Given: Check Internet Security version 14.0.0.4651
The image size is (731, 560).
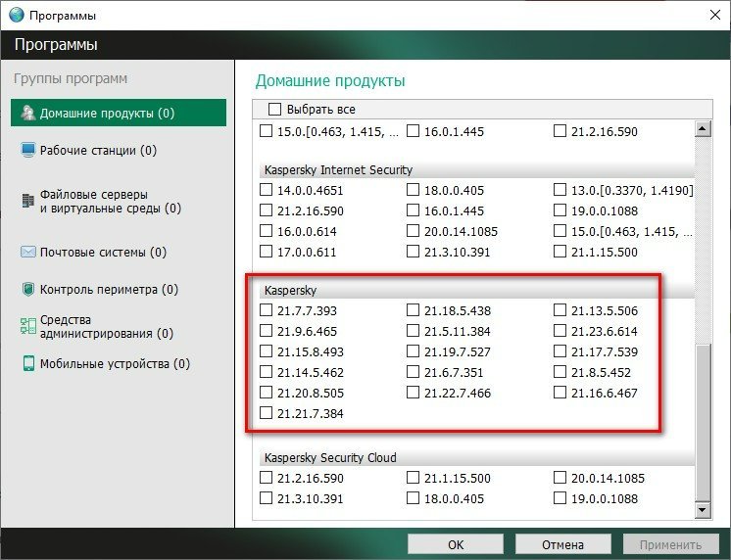Looking at the screenshot, I should point(266,190).
